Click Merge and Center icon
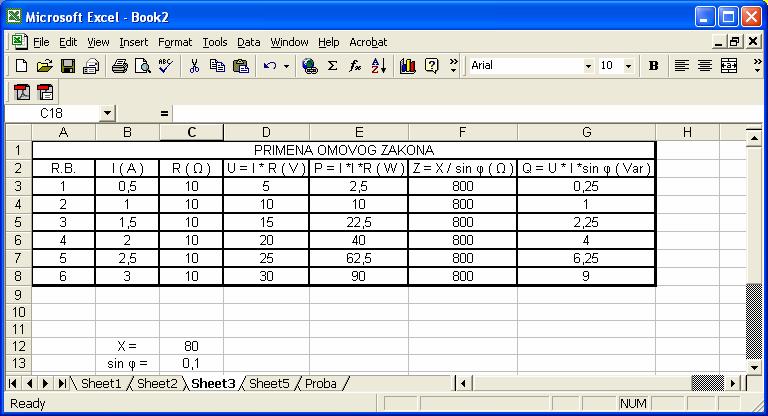Viewport: 768px width, 416px height. coord(728,66)
